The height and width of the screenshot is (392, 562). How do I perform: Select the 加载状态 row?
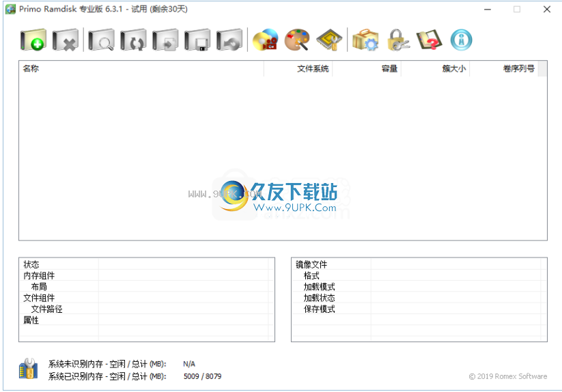click(x=419, y=298)
